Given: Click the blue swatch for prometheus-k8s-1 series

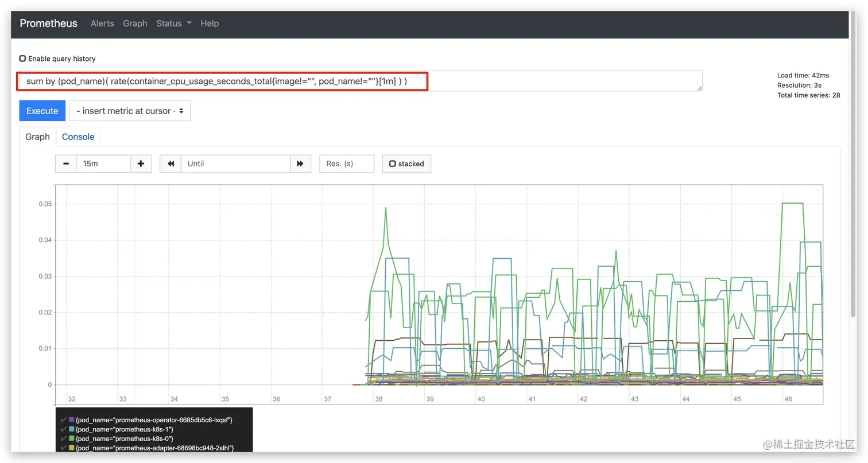Looking at the screenshot, I should coord(72,429).
